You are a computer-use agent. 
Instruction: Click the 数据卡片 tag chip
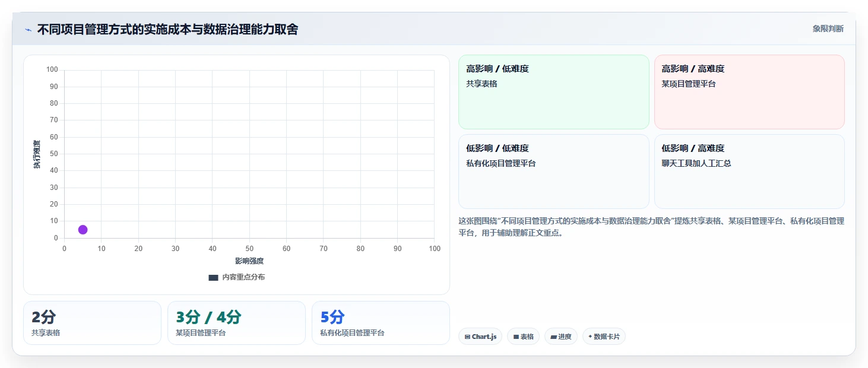point(604,337)
